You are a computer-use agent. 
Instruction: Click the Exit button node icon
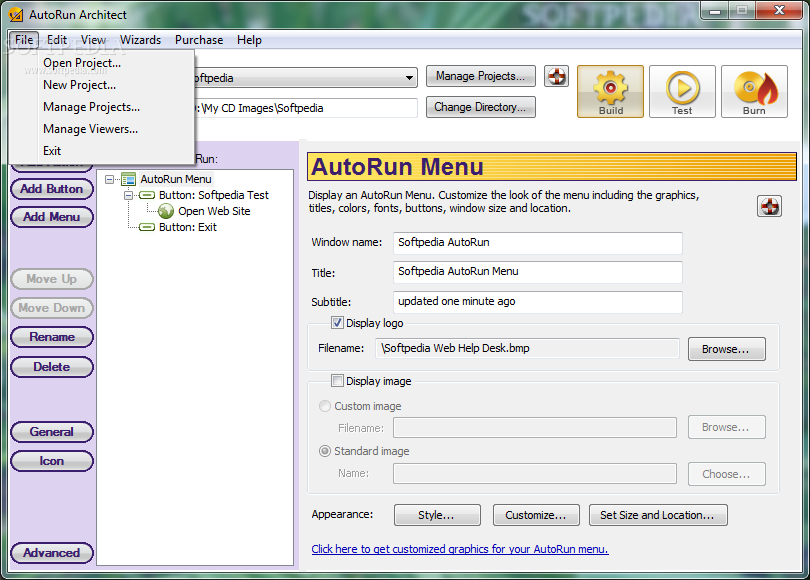[147, 227]
